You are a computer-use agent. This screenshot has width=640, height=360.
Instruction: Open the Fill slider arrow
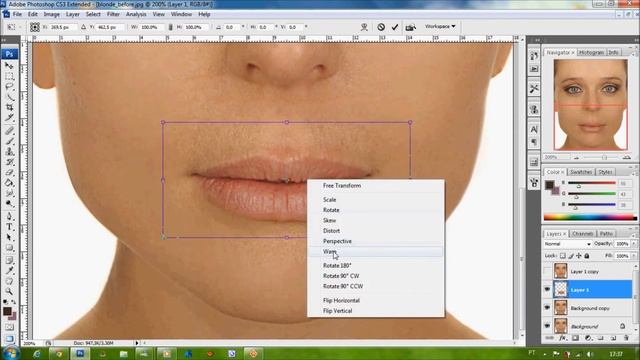(x=634, y=256)
